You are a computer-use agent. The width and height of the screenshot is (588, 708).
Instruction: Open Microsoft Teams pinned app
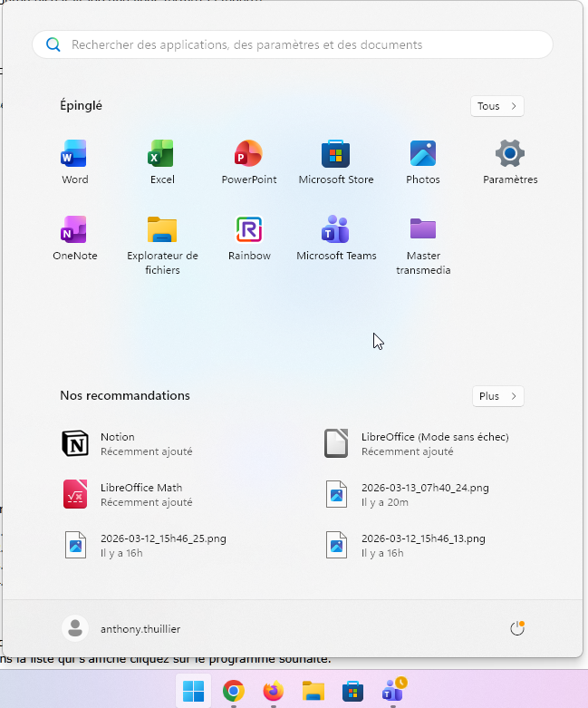coord(336,238)
